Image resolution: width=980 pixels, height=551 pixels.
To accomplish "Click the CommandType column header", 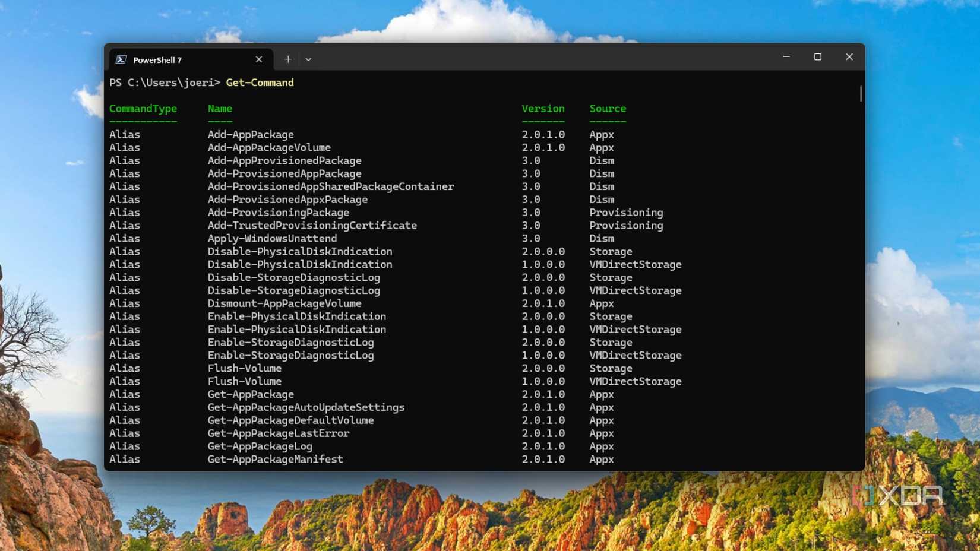I will pos(143,109).
